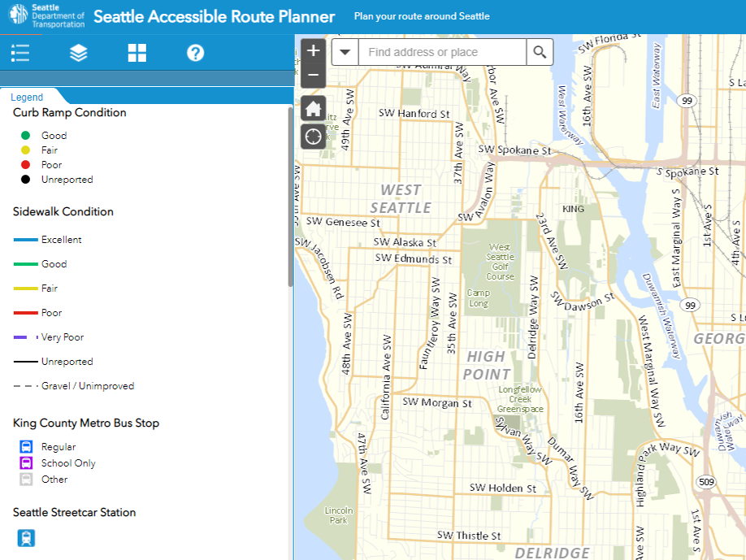This screenshot has width=746, height=560.
Task: Click the red Poor curb ramp dot
Action: (x=26, y=165)
